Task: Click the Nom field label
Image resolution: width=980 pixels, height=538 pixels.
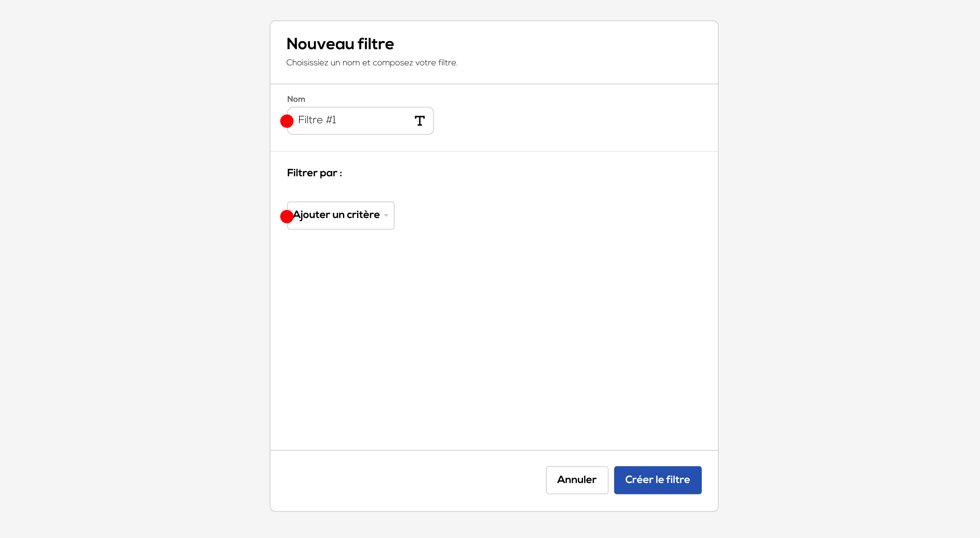Action: point(296,99)
